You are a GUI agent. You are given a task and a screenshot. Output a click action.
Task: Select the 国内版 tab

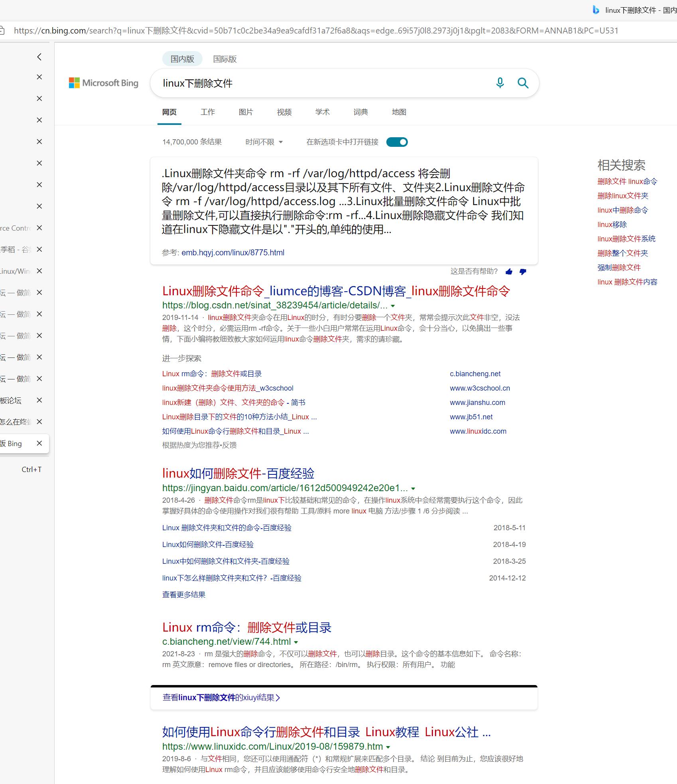coord(182,59)
